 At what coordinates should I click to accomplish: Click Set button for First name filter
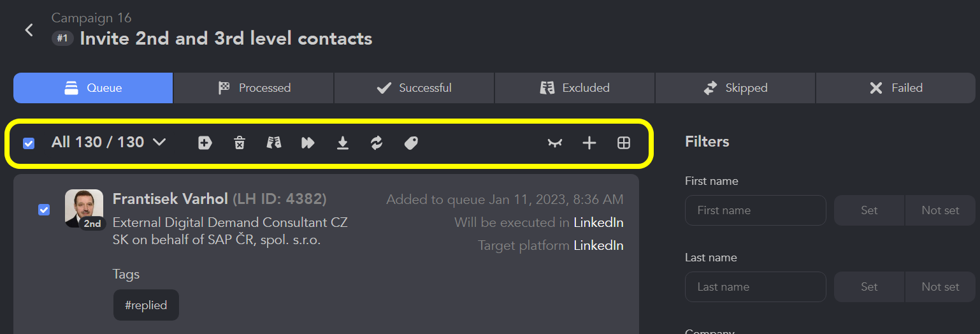(x=869, y=210)
